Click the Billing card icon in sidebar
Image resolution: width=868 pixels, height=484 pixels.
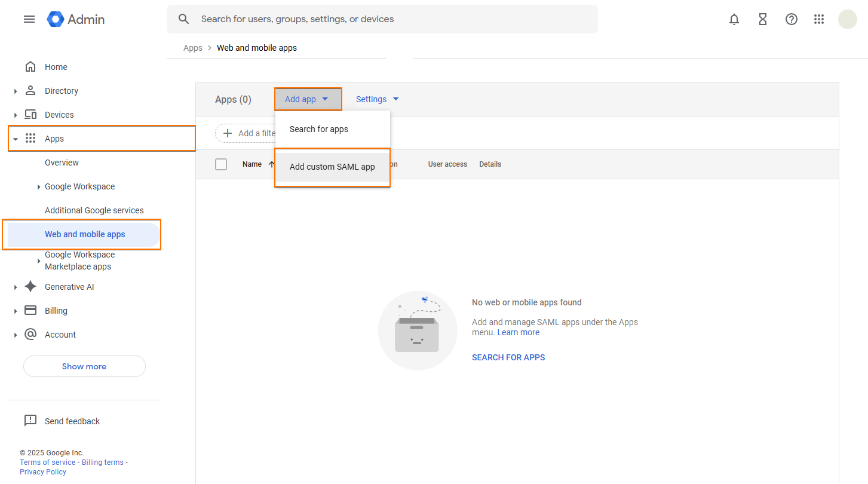click(x=30, y=310)
